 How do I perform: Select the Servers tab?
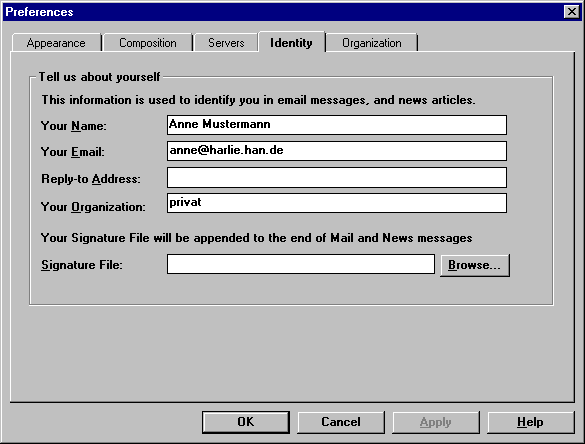point(226,43)
